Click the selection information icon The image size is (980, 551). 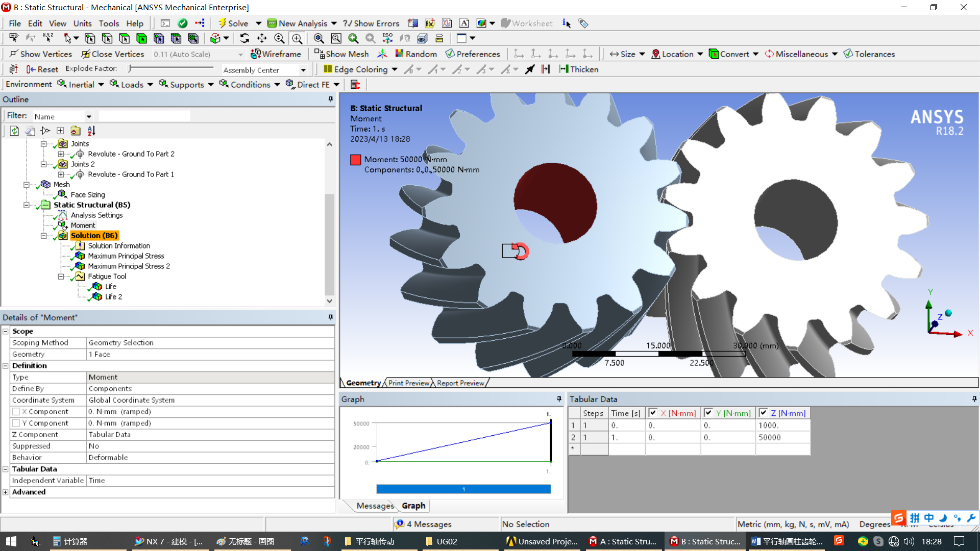point(566,23)
